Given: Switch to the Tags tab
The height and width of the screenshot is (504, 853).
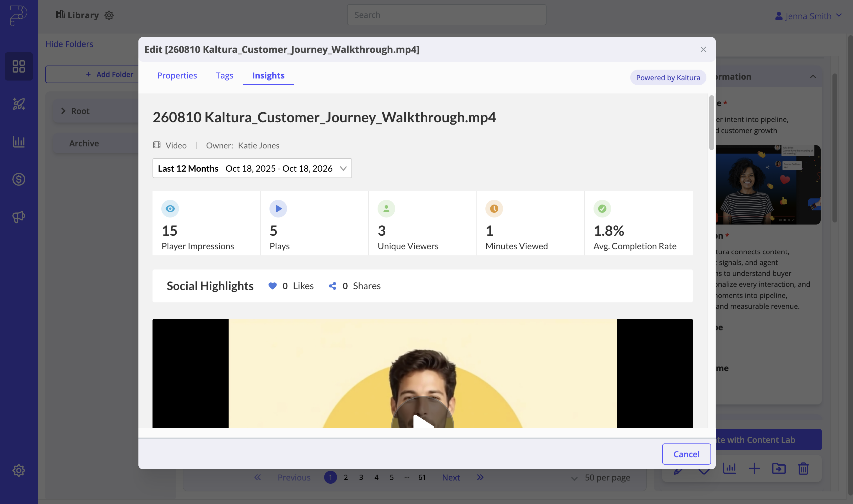Looking at the screenshot, I should pyautogui.click(x=224, y=75).
